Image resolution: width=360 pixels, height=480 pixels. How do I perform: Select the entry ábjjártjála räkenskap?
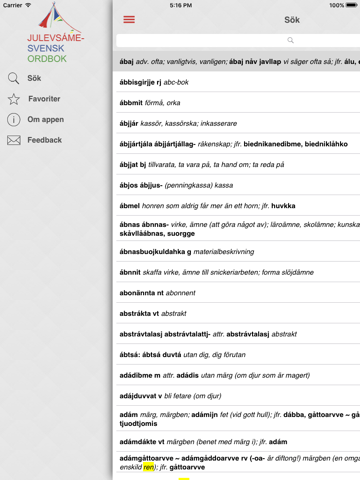coord(237,144)
